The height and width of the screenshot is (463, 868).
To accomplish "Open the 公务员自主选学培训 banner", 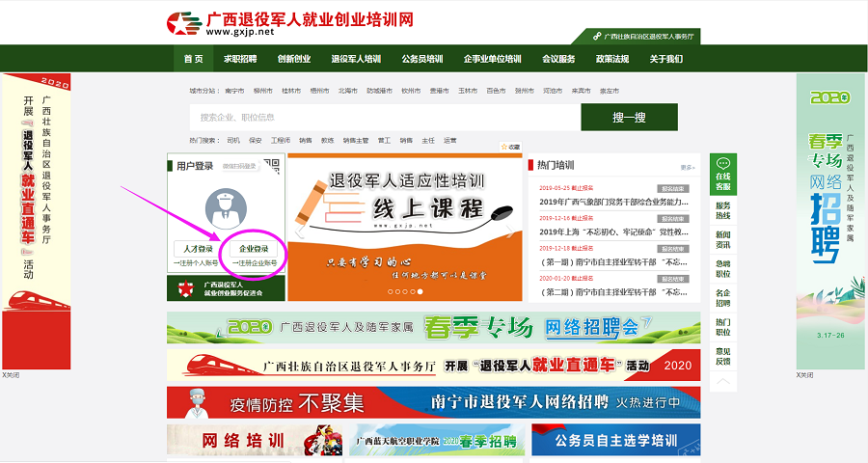I will click(x=616, y=440).
